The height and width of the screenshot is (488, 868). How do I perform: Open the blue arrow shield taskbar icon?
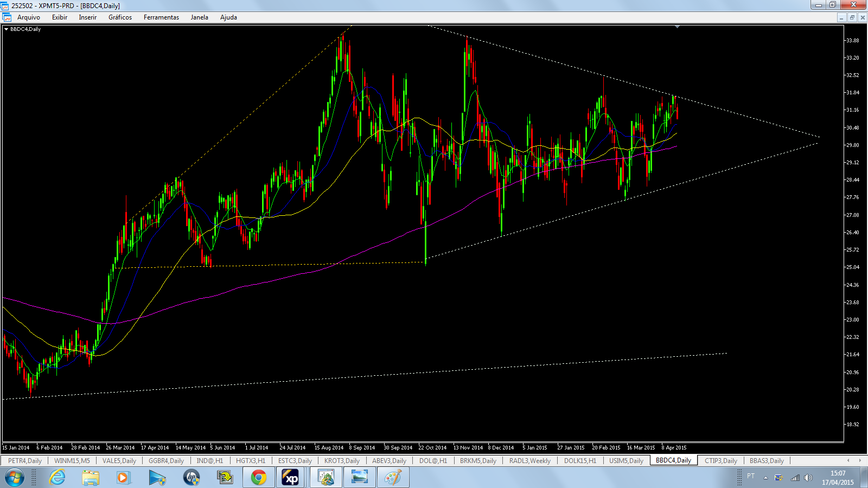[x=157, y=478]
